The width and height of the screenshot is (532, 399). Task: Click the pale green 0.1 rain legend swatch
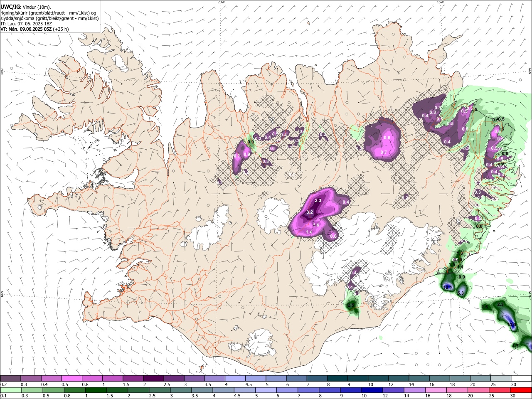(10, 390)
